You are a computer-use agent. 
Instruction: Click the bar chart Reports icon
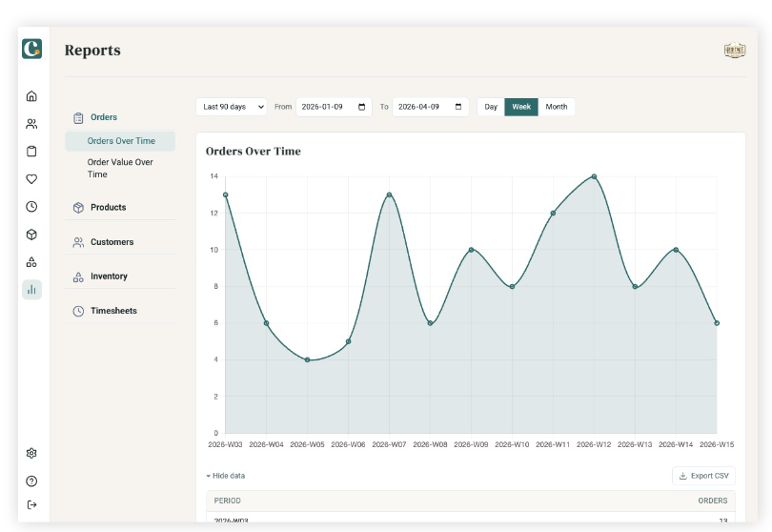pos(31,290)
